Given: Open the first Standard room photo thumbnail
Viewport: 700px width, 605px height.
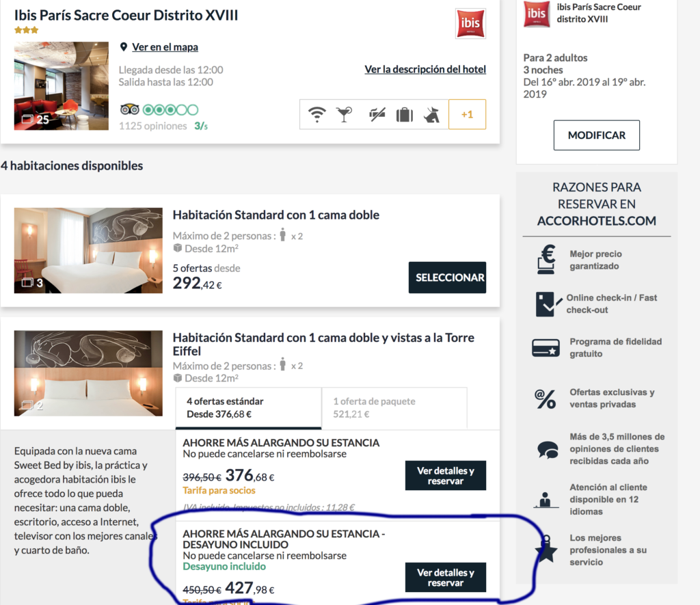Looking at the screenshot, I should pos(88,250).
